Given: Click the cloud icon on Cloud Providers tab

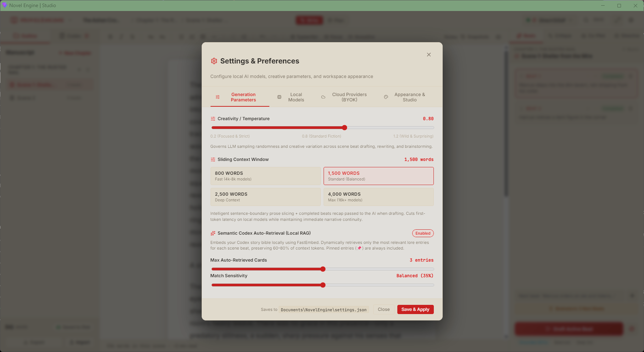Looking at the screenshot, I should [323, 97].
